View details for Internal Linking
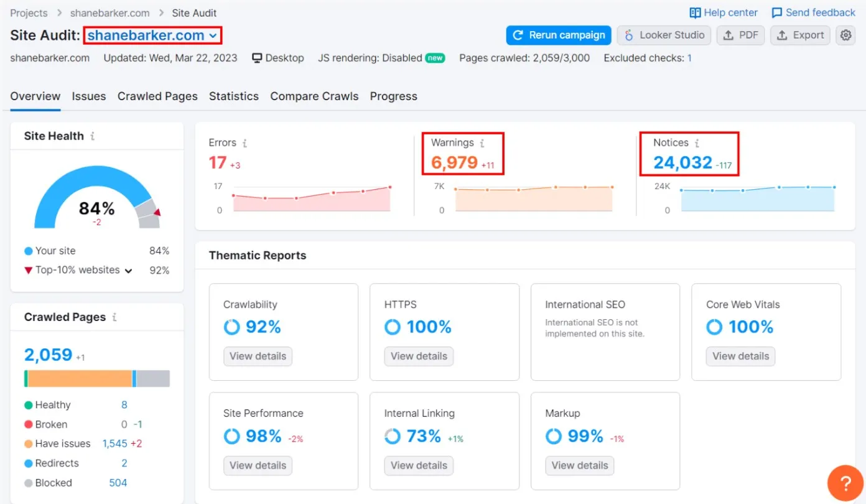 coord(419,465)
